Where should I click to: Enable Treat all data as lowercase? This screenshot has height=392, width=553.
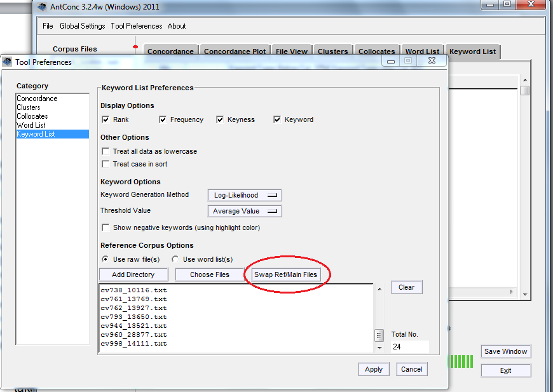(105, 151)
